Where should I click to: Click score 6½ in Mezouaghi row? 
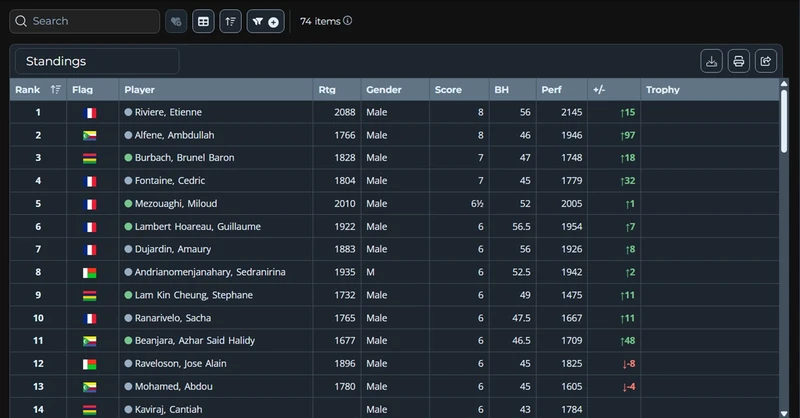[477, 204]
